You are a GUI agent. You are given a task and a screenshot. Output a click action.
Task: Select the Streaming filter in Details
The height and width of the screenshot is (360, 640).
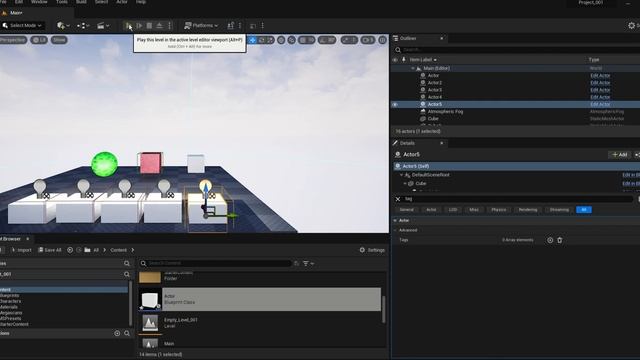click(x=559, y=210)
